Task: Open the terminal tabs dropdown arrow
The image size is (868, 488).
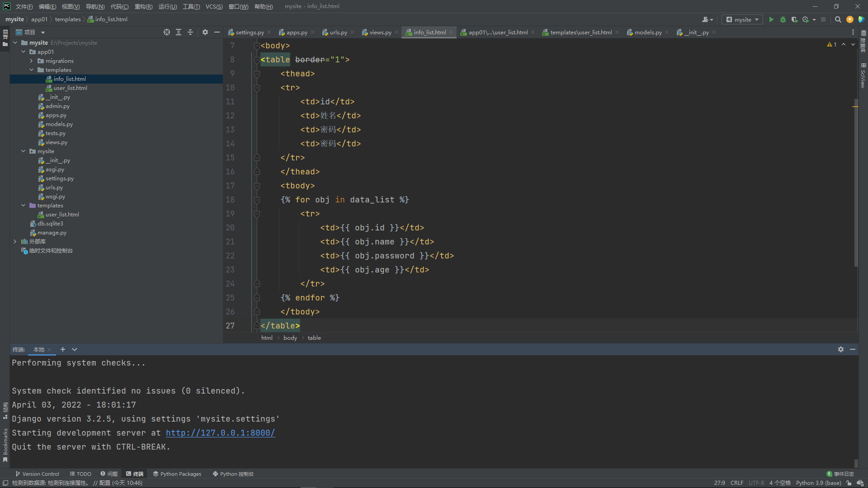Action: [75, 349]
